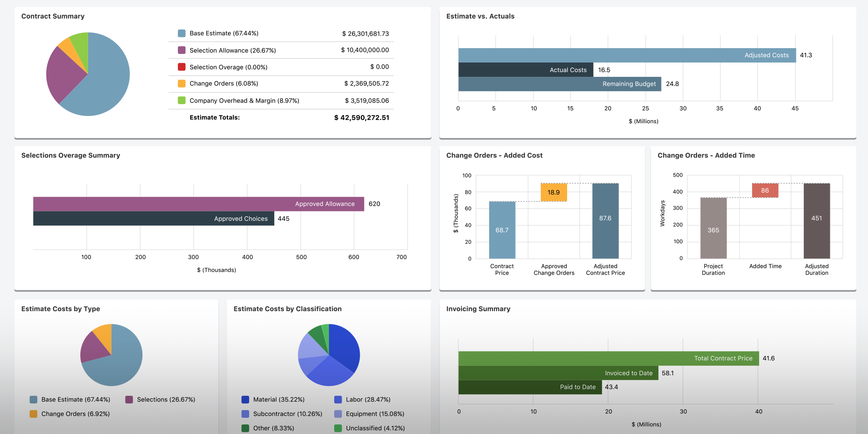Select the Company Overhead & Margin legend icon
Viewport: 868px width, 434px height.
pos(181,100)
